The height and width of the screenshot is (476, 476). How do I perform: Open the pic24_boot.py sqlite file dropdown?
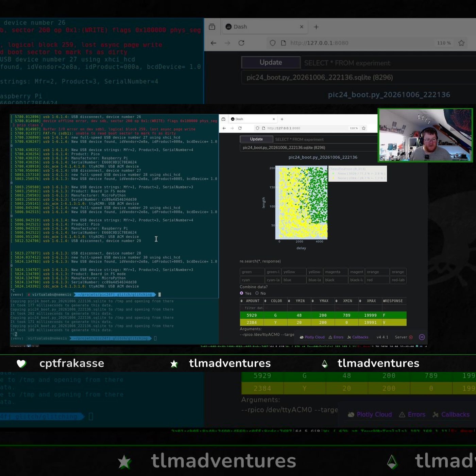(x=308, y=148)
